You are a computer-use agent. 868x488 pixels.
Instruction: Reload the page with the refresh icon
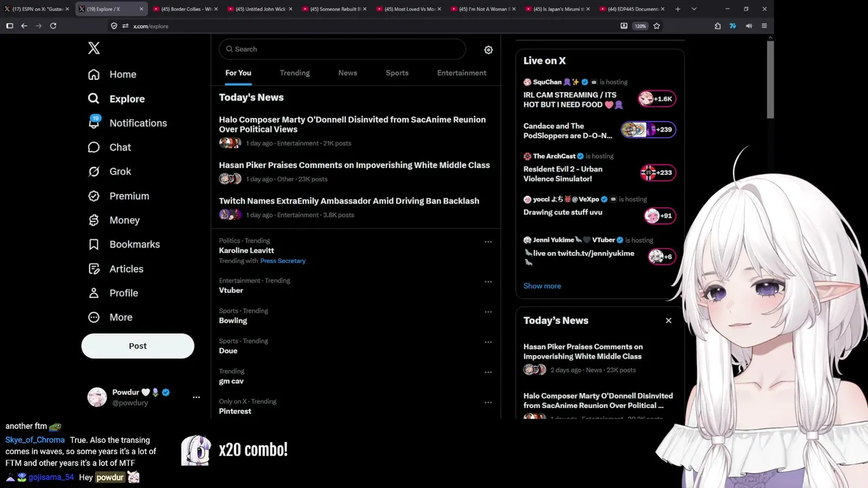(53, 26)
